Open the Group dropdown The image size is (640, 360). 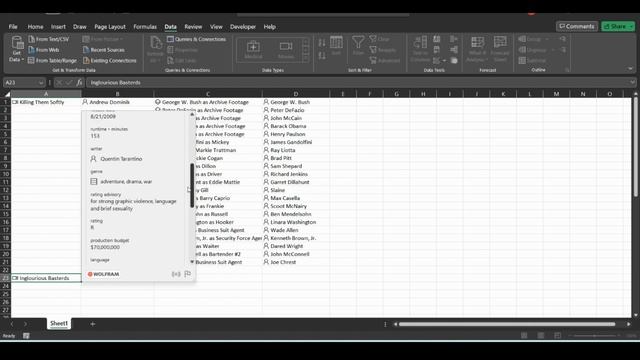coord(534,39)
